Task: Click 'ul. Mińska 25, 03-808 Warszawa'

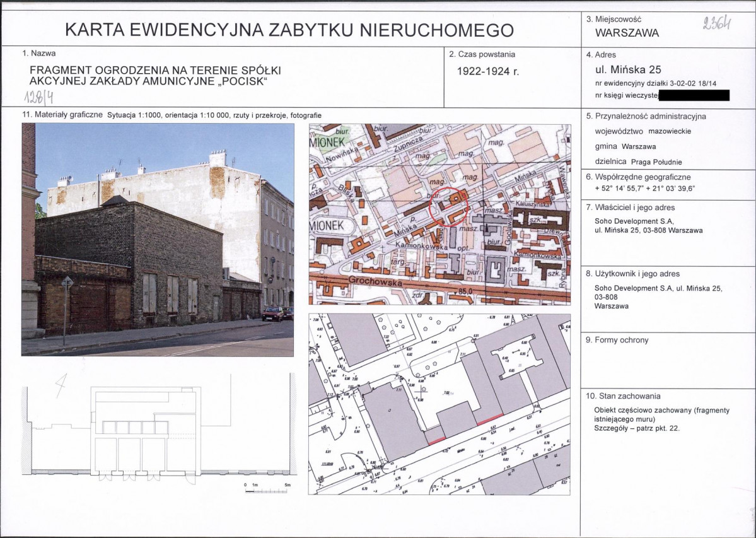Action: 648,230
